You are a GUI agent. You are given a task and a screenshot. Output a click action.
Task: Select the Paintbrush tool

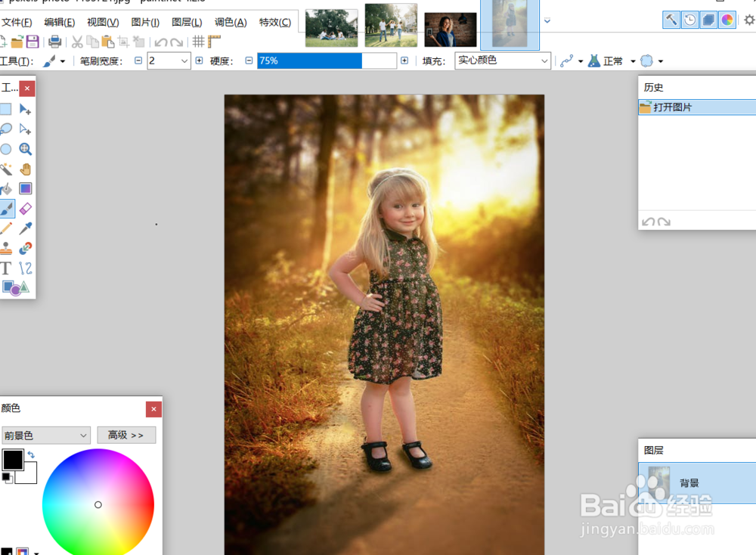tap(6, 209)
